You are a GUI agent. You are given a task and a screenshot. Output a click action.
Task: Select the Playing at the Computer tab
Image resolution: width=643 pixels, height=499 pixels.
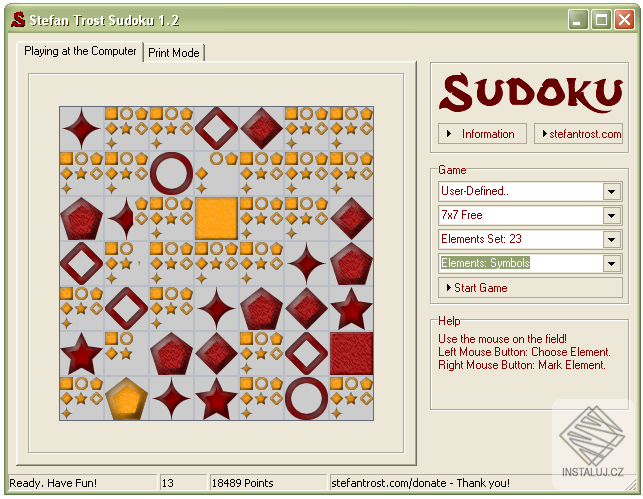[x=80, y=51]
